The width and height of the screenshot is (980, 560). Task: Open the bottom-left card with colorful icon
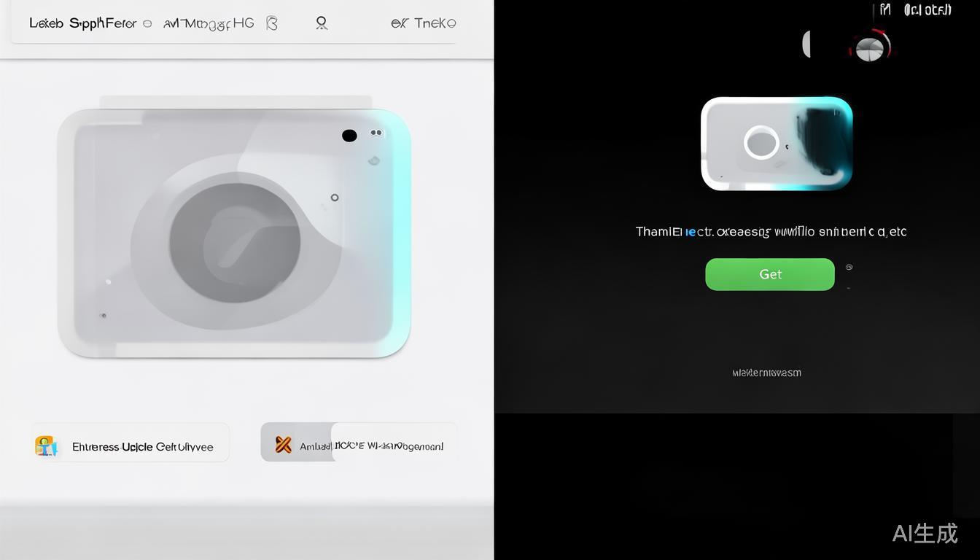coord(131,443)
